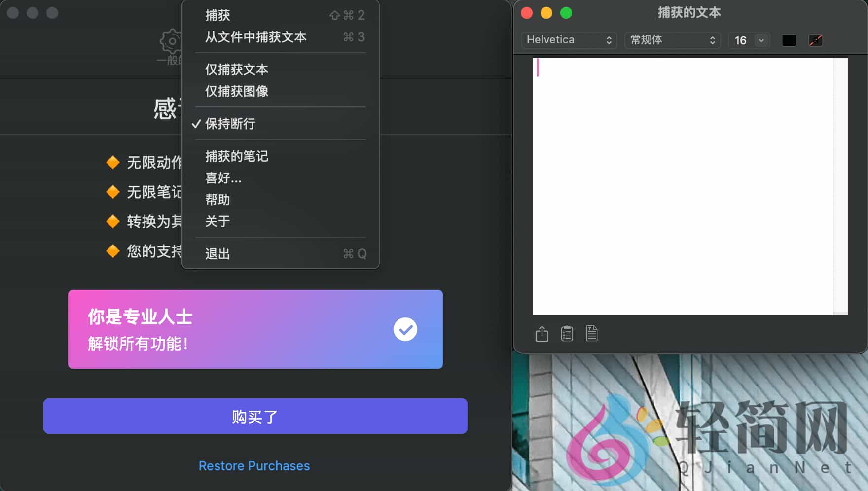Viewport: 868px width, 491px height.
Task: Open the 关于 menu entry
Action: (217, 221)
